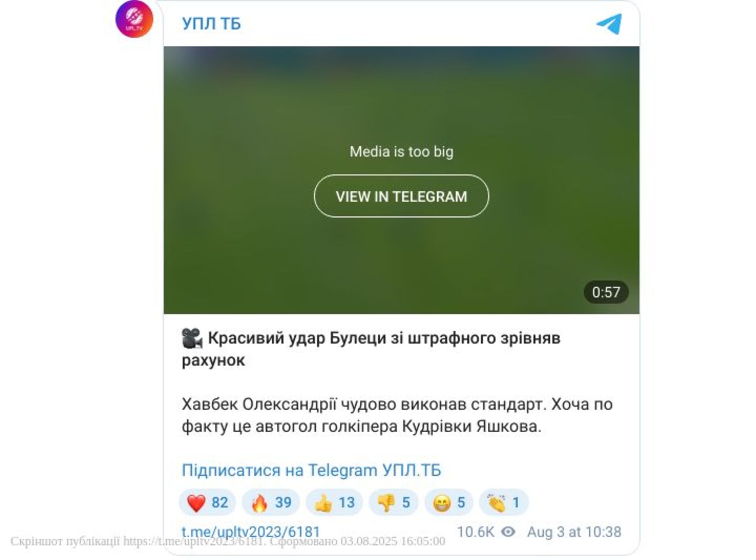This screenshot has width=756, height=560.
Task: Open Підписатися на Telegram УПЛ.ТБ link
Action: 311,470
